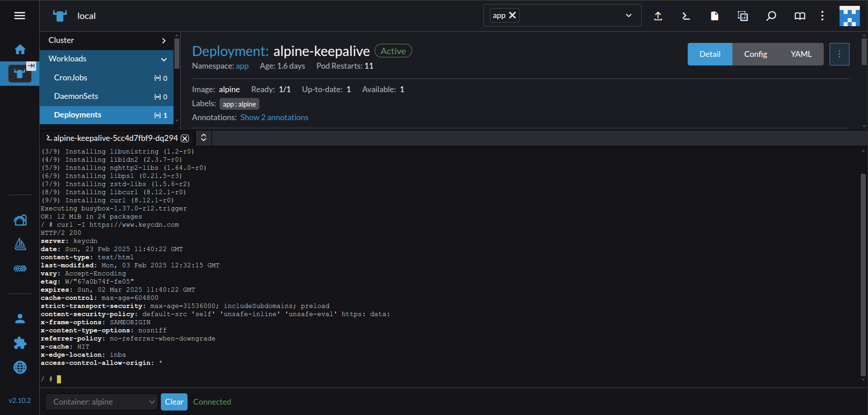Go to the Home icon in sidebar
Image resolution: width=868 pixels, height=415 pixels.
20,49
